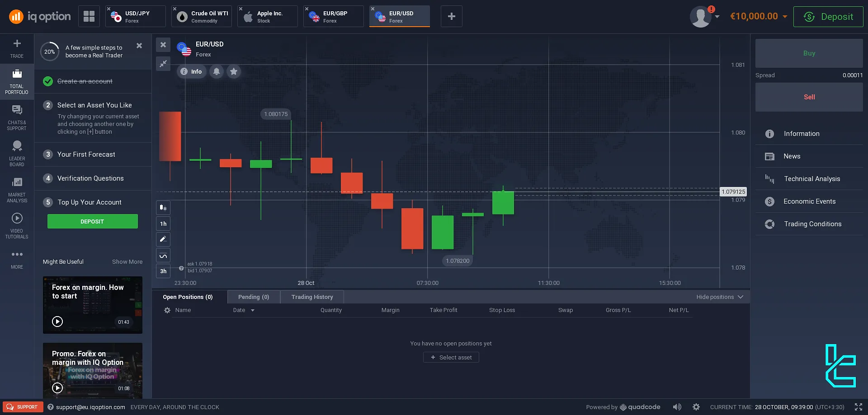Sort positions by Date column arrow
This screenshot has width=868, height=415.
(x=253, y=310)
